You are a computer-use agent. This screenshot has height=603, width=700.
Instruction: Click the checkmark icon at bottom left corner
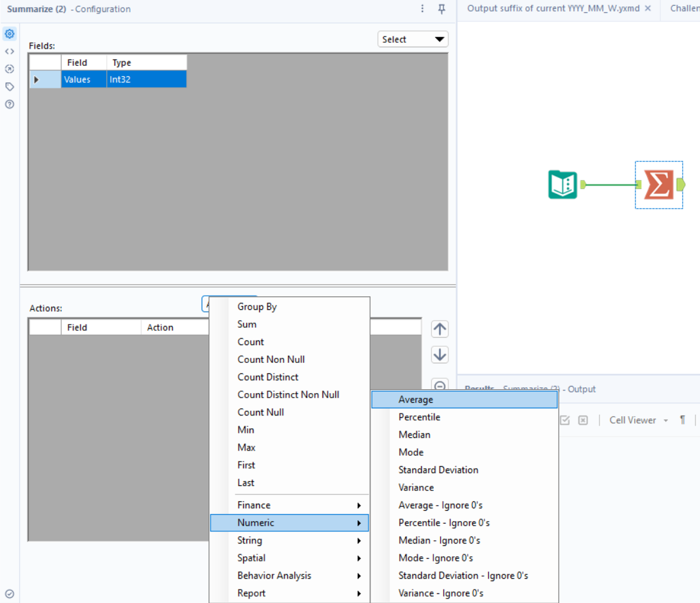coord(8,592)
